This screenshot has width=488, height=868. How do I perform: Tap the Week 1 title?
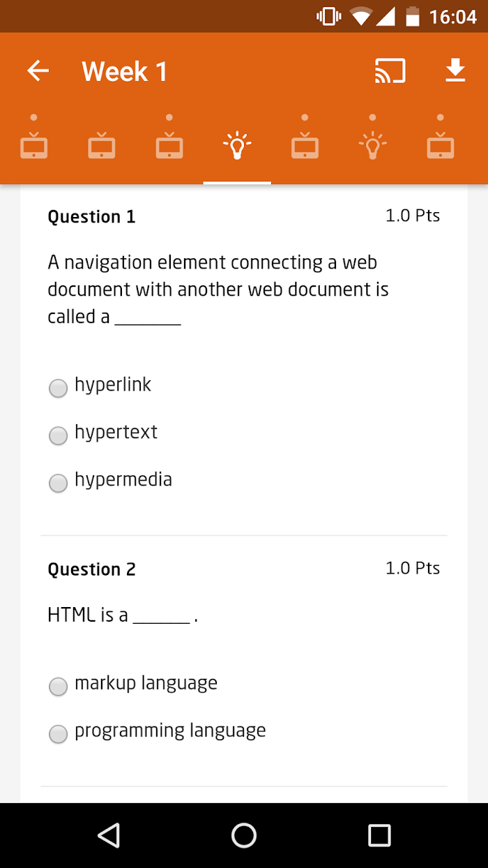[125, 71]
